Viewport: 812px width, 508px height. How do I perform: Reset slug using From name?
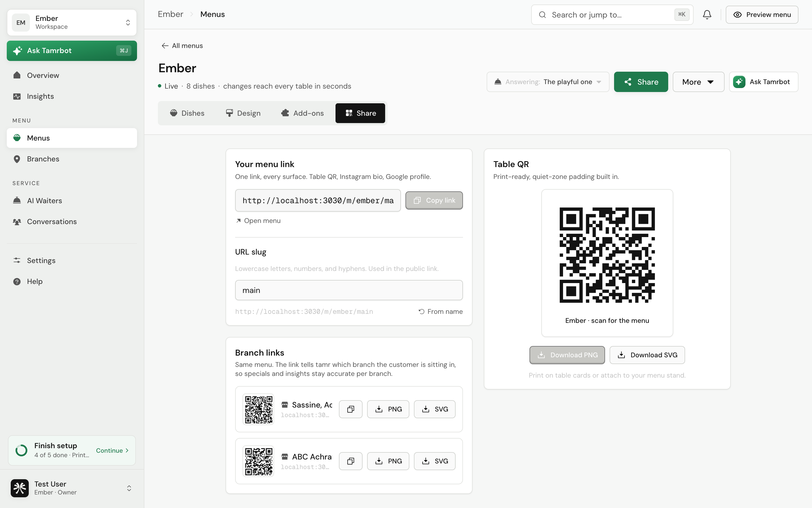441,312
